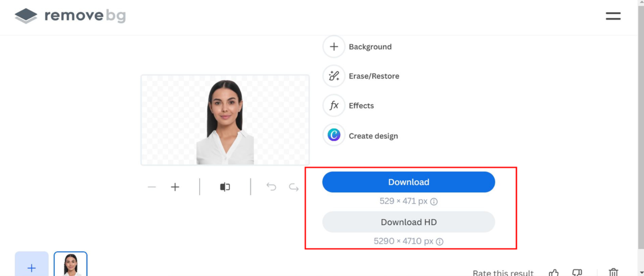This screenshot has height=276, width=644.
Task: Select the Erase/Restore brush icon
Action: [334, 76]
